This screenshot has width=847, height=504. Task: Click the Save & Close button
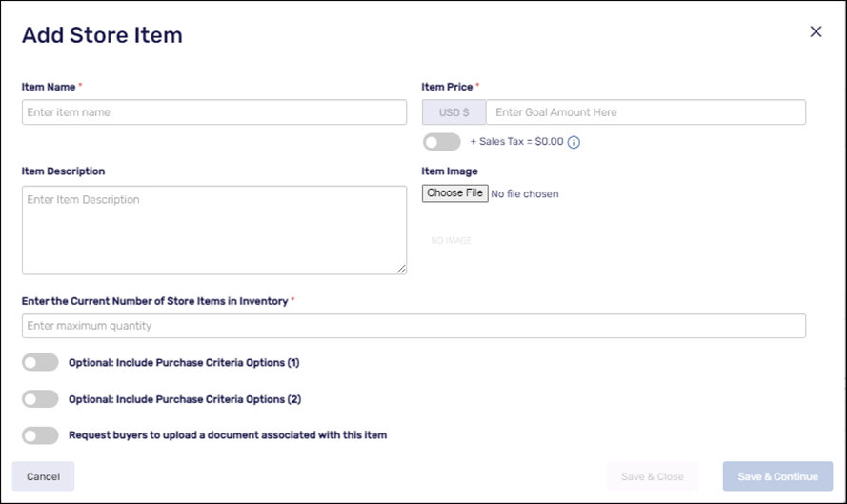(x=653, y=476)
